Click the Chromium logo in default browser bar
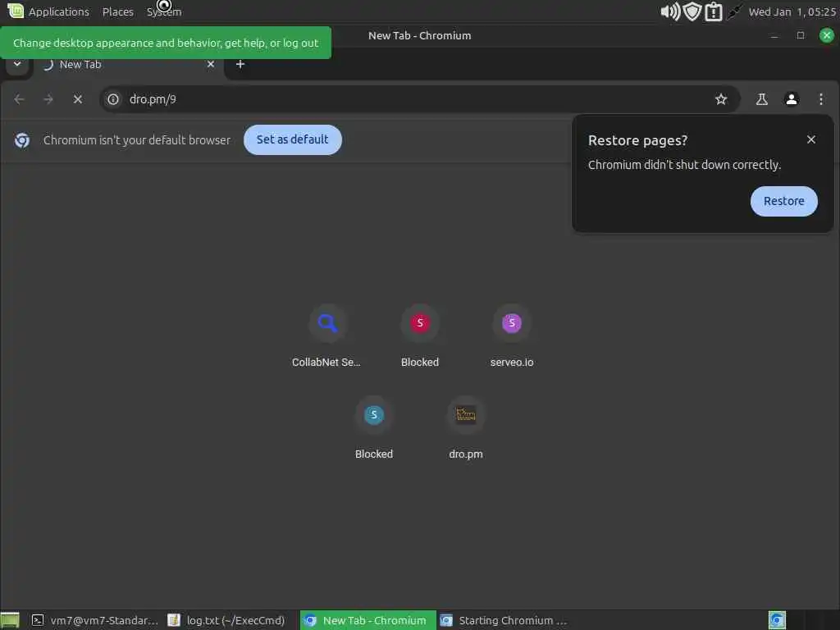Viewport: 840px width, 630px height. (22, 140)
